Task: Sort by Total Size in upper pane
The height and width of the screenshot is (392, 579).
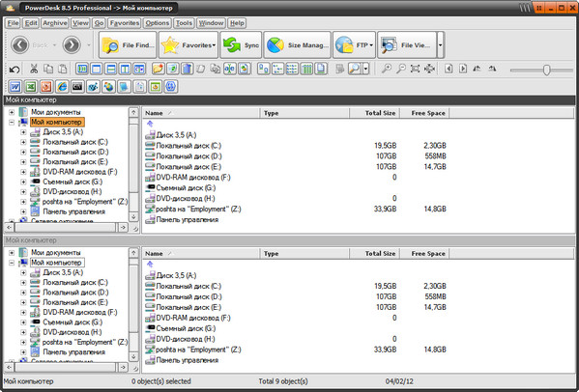Action: [x=374, y=113]
